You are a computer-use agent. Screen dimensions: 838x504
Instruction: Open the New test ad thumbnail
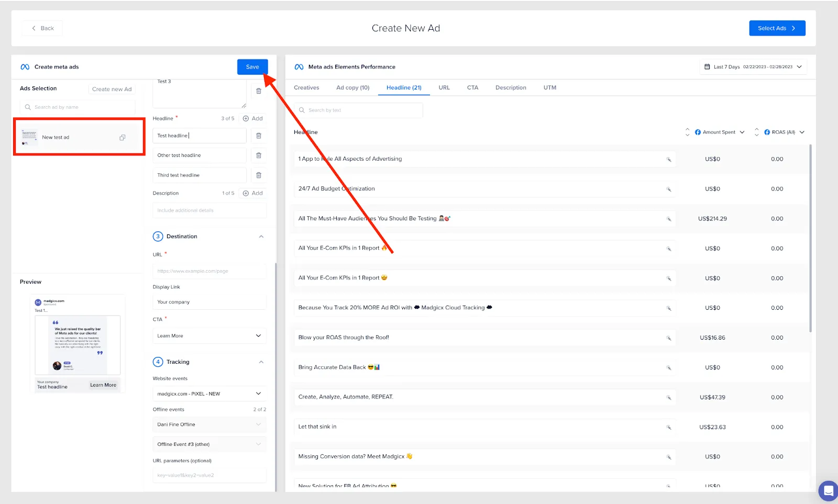[29, 137]
